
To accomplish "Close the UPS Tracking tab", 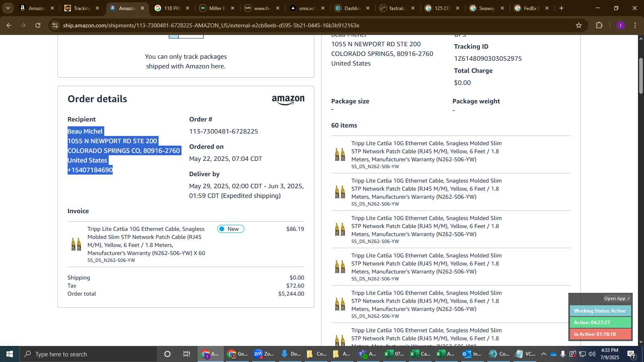I will coord(97,8).
